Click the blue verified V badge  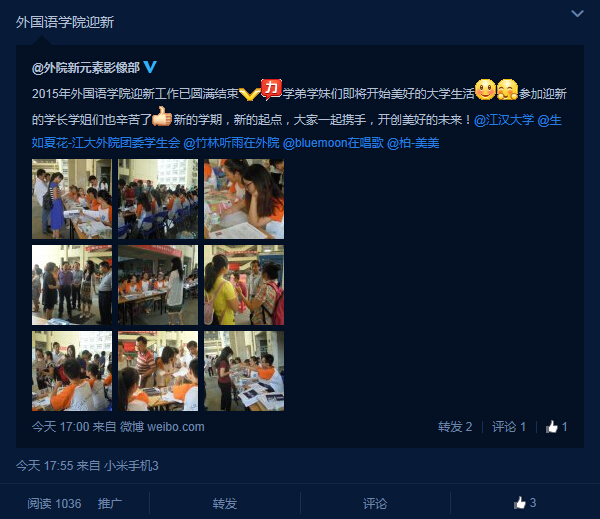[150, 67]
